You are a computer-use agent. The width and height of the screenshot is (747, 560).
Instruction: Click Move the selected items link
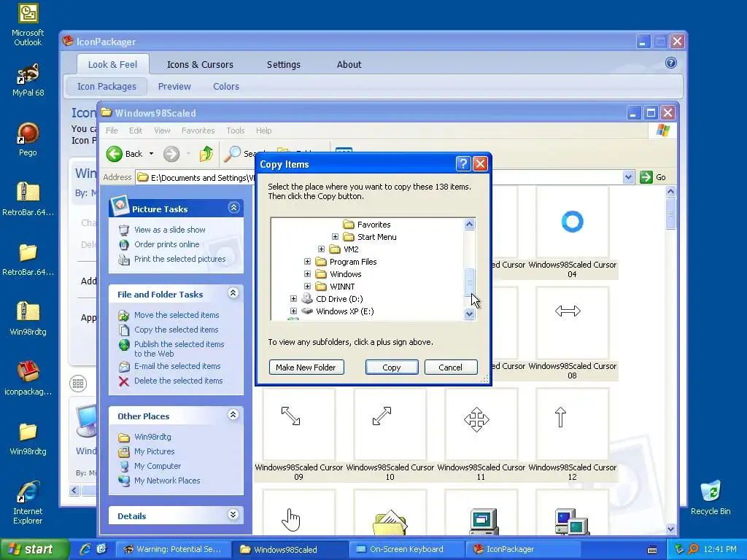[177, 315]
